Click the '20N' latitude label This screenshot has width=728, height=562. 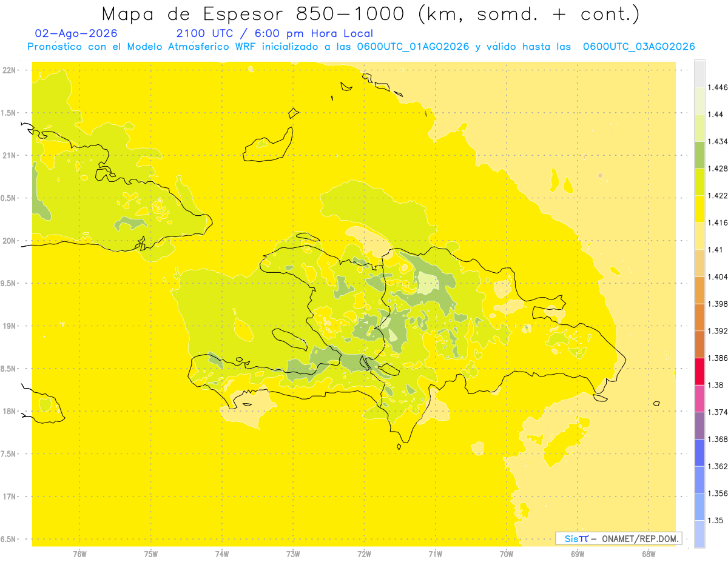coord(9,241)
